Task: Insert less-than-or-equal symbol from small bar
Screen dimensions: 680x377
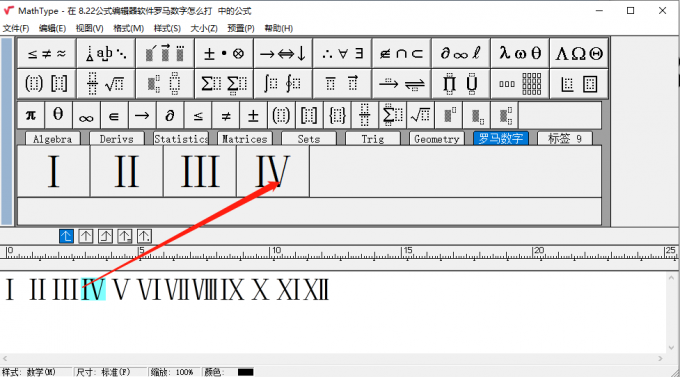Action: [x=197, y=115]
